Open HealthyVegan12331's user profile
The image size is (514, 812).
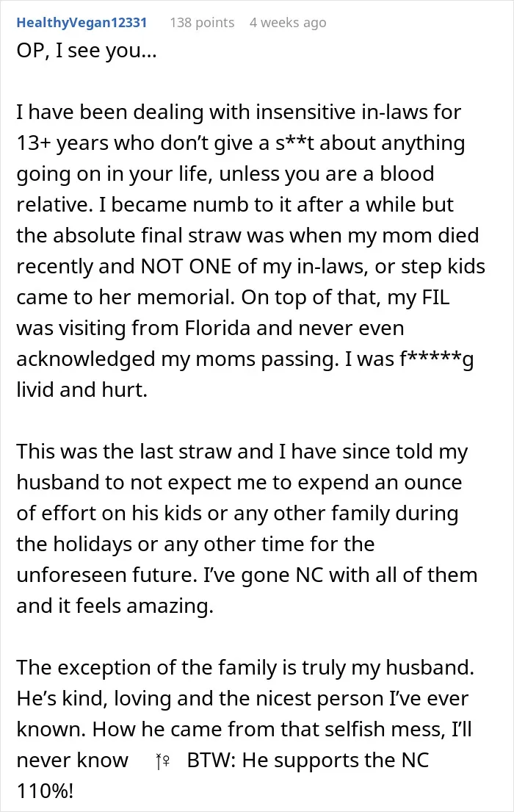[x=82, y=23]
